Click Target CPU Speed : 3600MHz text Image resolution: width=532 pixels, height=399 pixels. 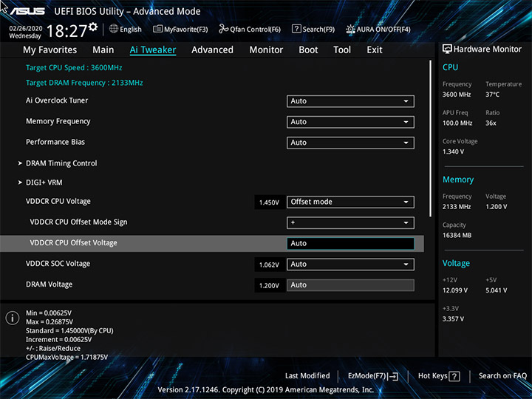74,67
